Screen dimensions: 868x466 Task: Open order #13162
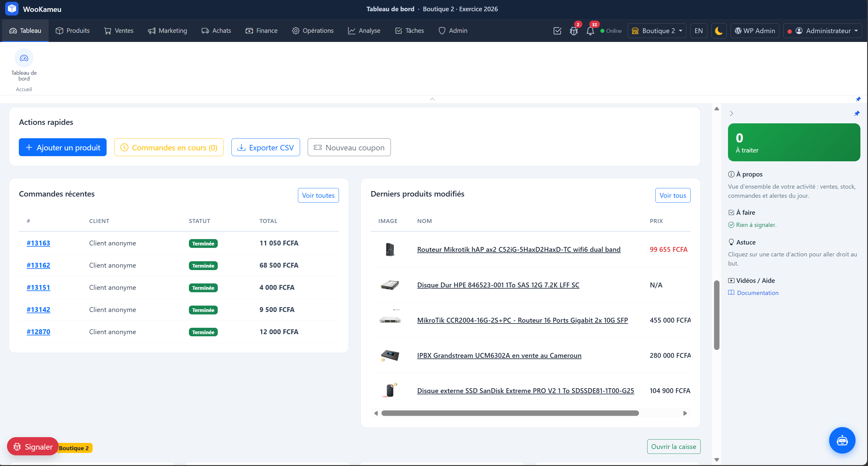38,265
